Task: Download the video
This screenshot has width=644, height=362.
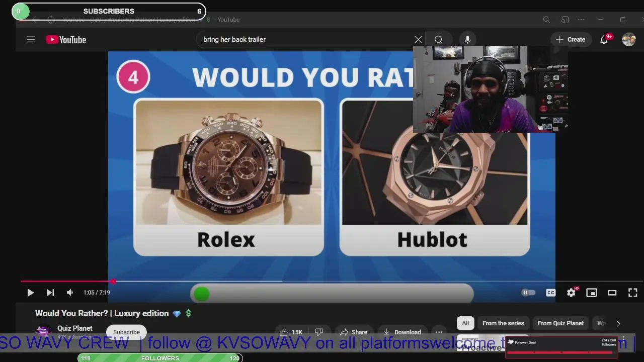Action: (402, 332)
